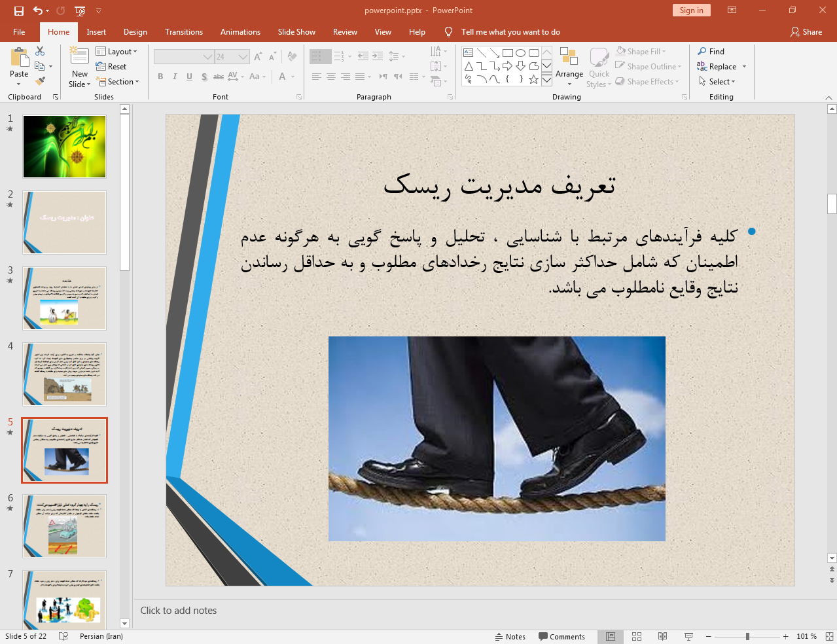The image size is (837, 644).
Task: Click the Save icon in quick access toolbar
Action: tap(19, 10)
